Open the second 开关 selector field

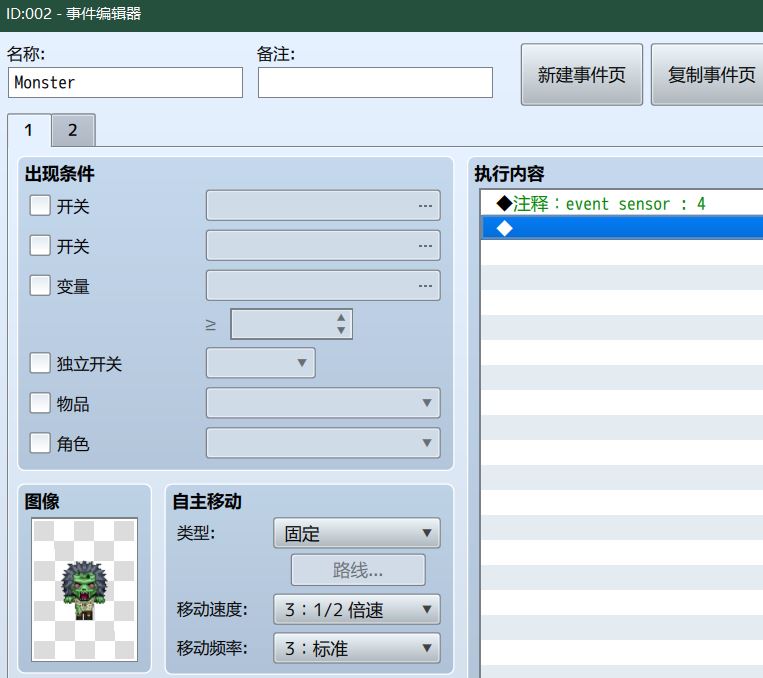click(x=323, y=245)
